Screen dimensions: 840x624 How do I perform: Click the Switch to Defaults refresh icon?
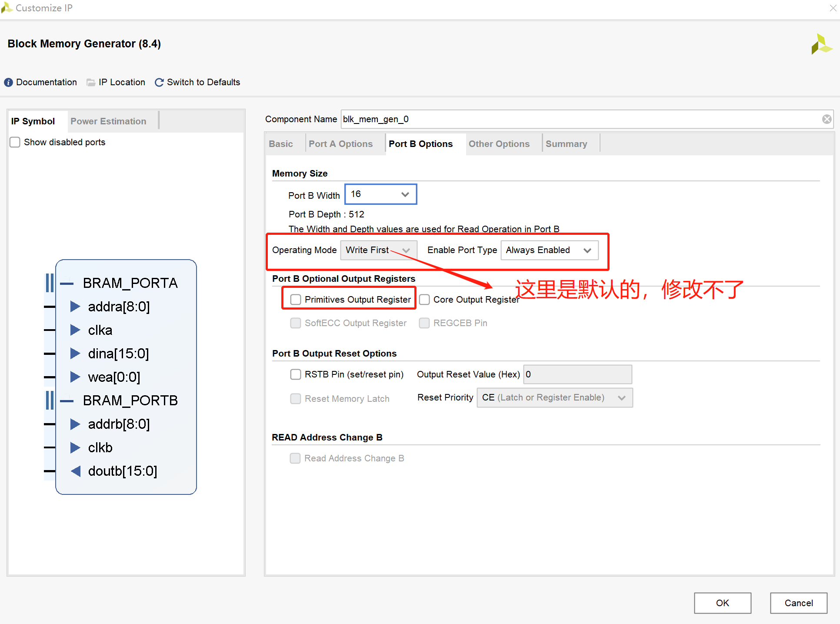coord(159,83)
